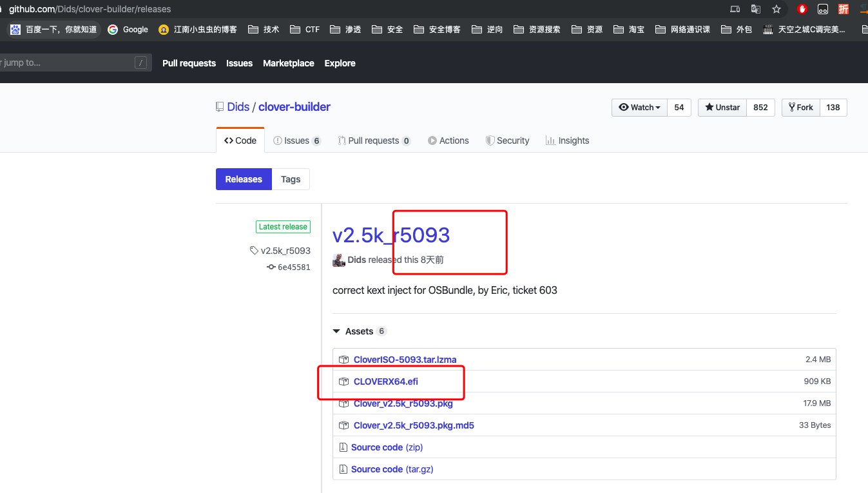Select the Releases button

tap(244, 179)
